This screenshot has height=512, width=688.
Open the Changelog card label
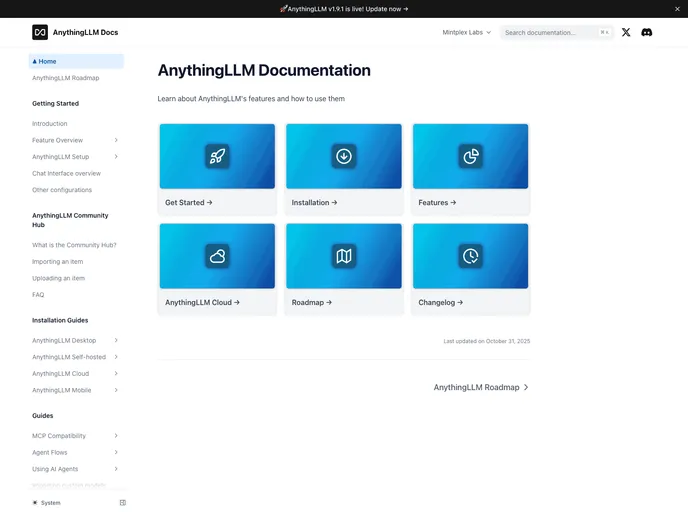point(441,303)
